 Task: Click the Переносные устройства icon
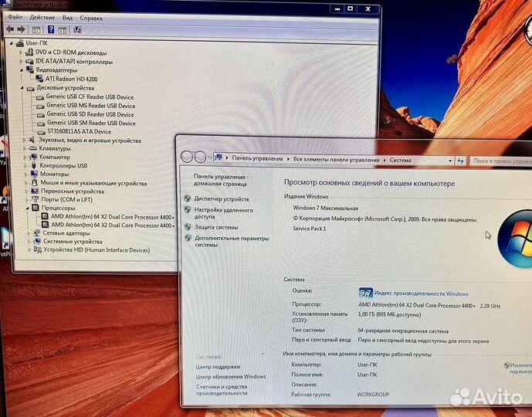[35, 191]
